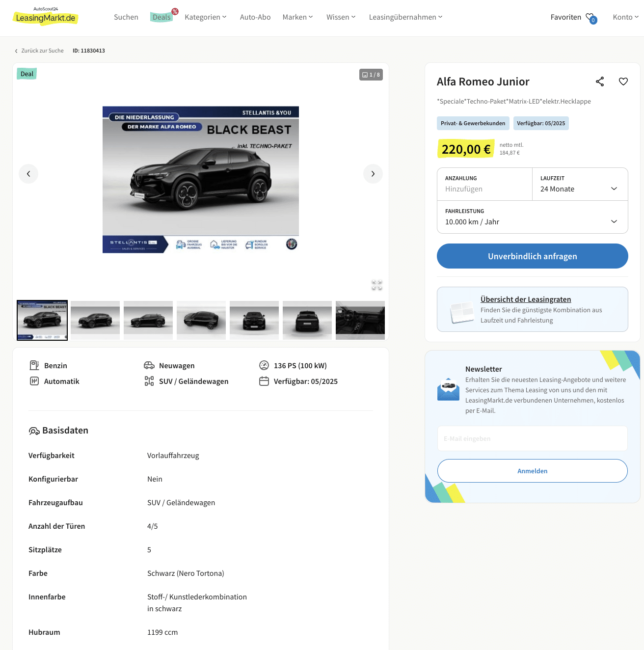Click the Privat- & Gewerbekunden tag

coord(473,123)
